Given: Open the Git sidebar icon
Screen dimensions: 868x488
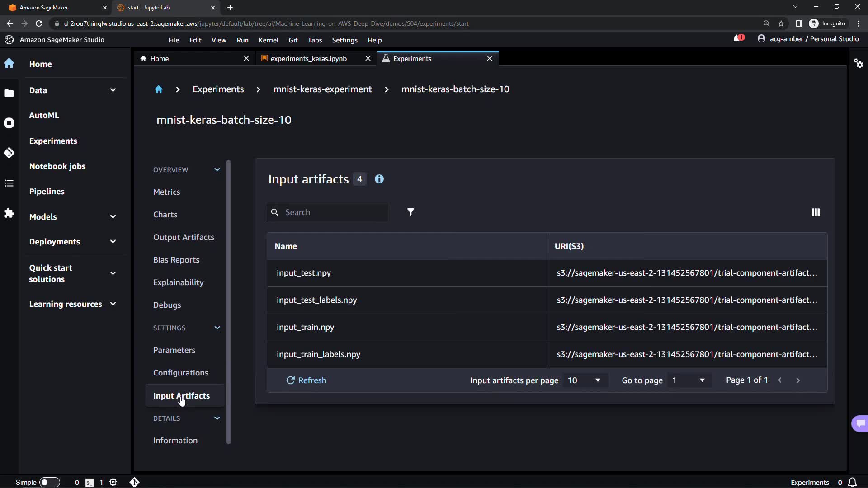Looking at the screenshot, I should click(x=9, y=153).
